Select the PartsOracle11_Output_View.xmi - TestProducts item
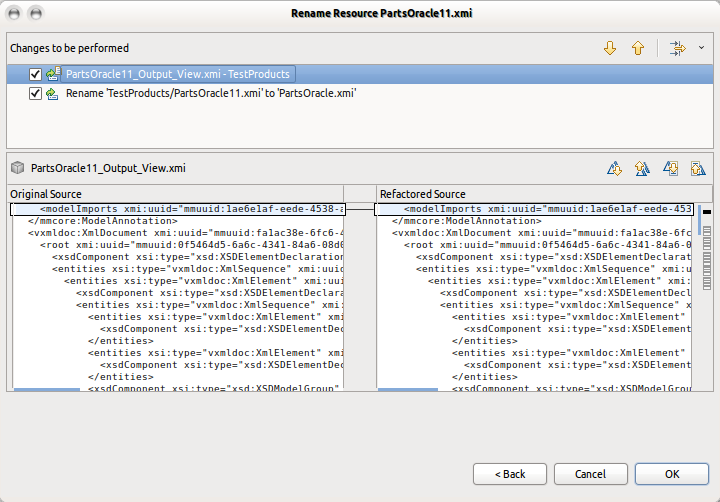Image resolution: width=720 pixels, height=502 pixels. [178, 74]
